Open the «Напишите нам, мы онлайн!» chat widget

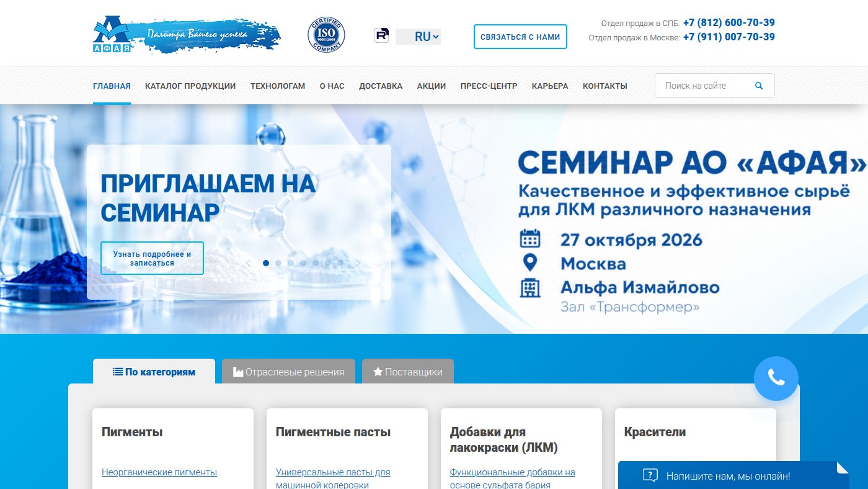click(733, 475)
